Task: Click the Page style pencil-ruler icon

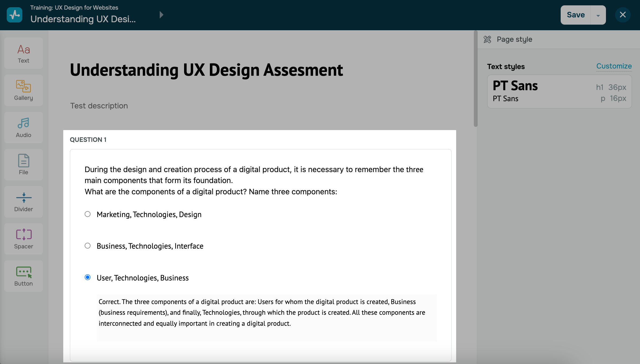Action: [487, 39]
